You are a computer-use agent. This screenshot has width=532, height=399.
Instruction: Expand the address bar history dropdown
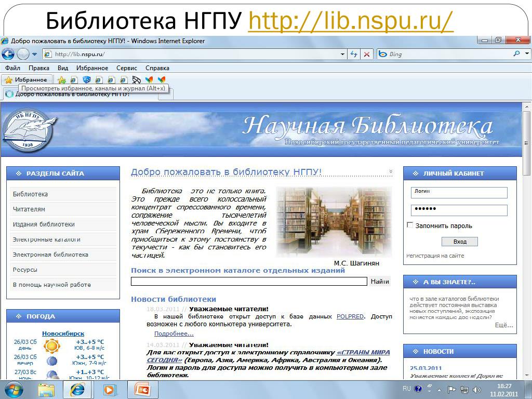342,54
